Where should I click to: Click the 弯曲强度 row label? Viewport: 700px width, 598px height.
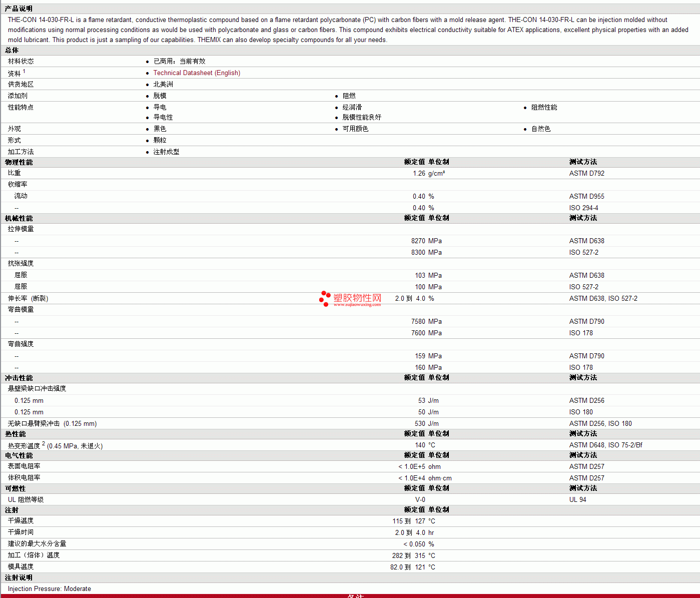pos(21,344)
